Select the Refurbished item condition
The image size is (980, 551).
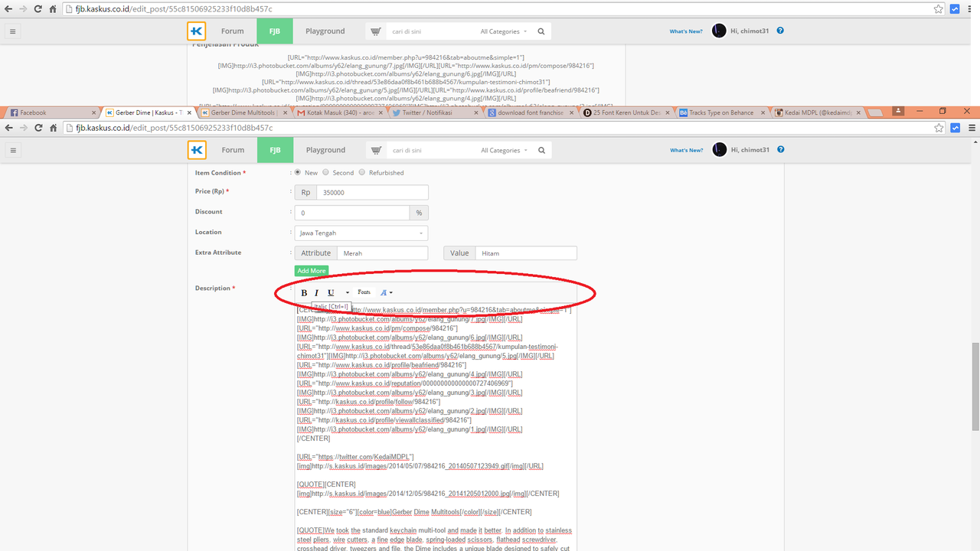click(x=362, y=172)
